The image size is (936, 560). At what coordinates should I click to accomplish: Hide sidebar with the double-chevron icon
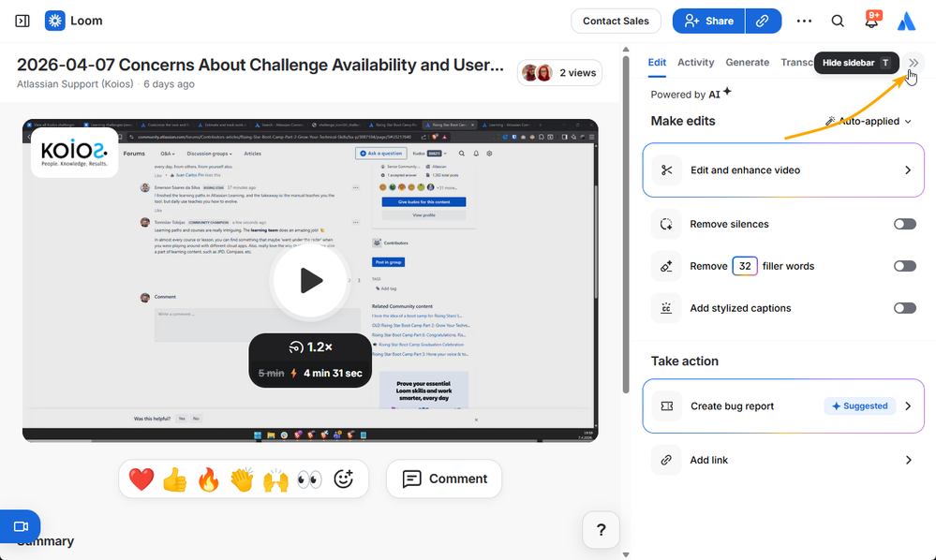(914, 63)
